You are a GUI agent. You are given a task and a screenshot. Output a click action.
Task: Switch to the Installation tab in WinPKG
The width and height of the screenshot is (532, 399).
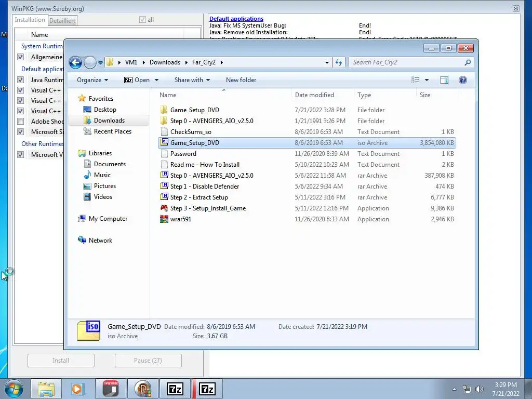[30, 20]
